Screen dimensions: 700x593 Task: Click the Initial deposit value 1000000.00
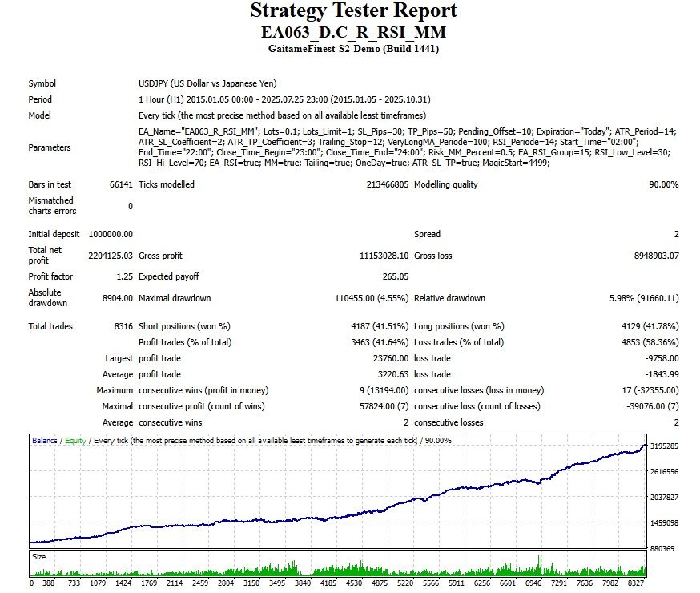click(111, 234)
